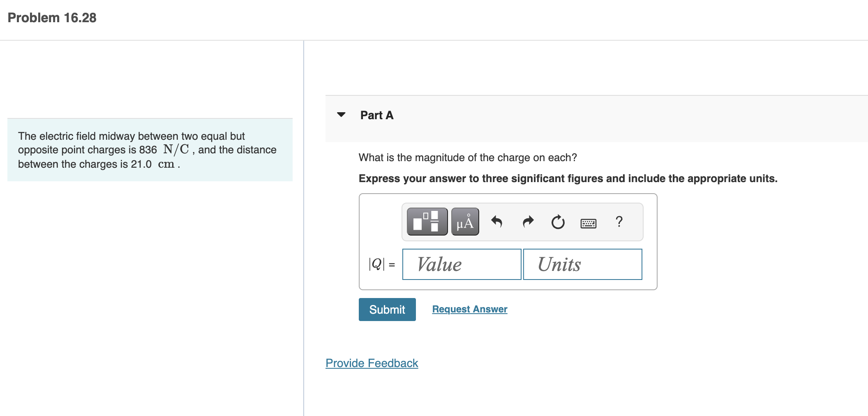Click the |Q| = answer label

pyautogui.click(x=381, y=264)
